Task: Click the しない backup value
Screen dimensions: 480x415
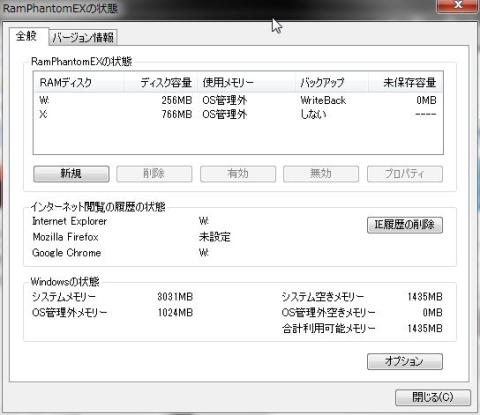Action: coord(313,114)
